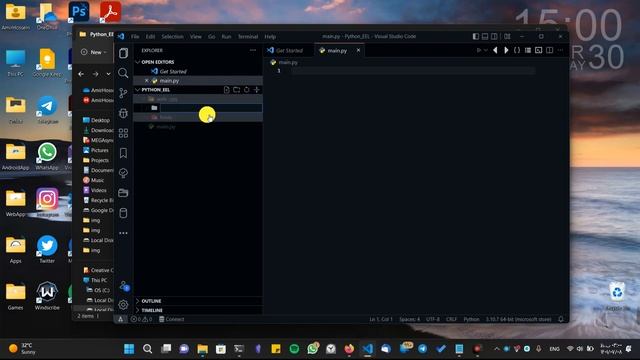This screenshot has height=360, width=640.
Task: Open Windows Start menu on taskbar
Action: coord(129,349)
